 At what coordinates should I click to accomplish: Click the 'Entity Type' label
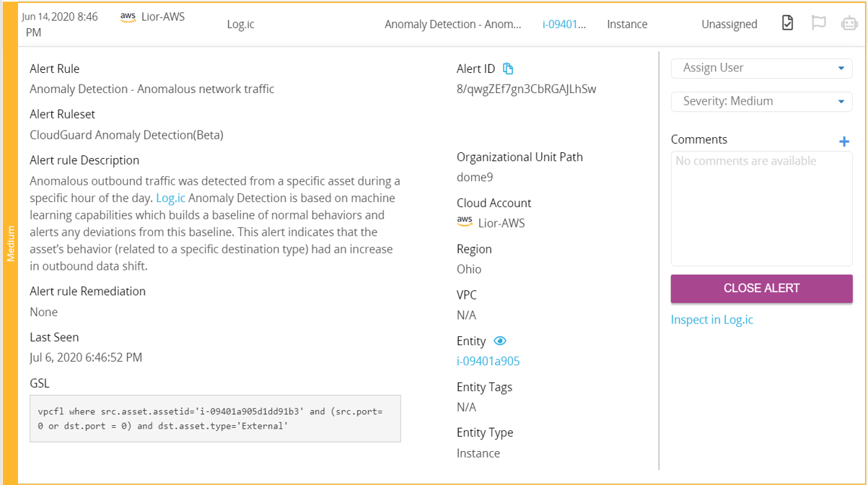point(485,432)
